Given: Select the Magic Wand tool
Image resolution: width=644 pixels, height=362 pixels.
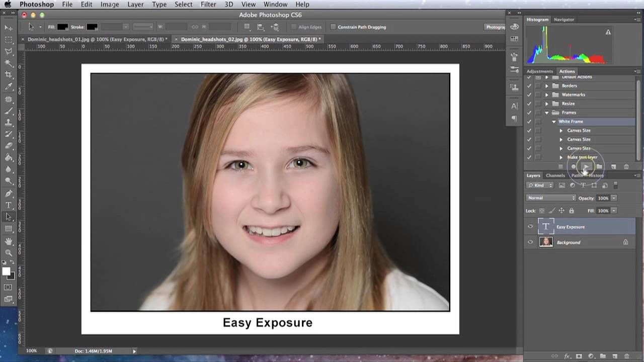Looking at the screenshot, I should (9, 63).
